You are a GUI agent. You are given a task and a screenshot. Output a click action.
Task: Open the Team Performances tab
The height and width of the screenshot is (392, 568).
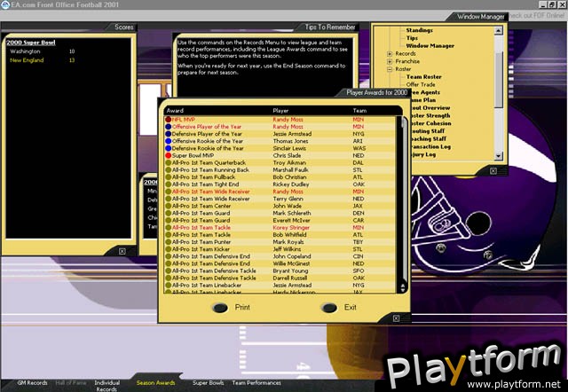click(256, 382)
